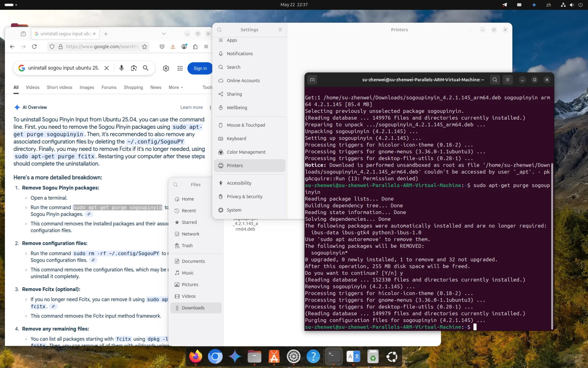Switch to the Images search results tab

point(87,88)
